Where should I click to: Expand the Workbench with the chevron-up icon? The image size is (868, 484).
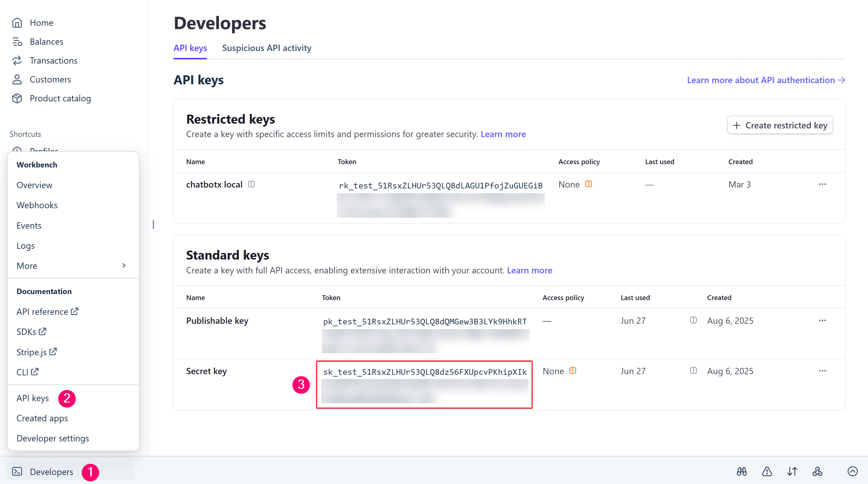point(852,471)
